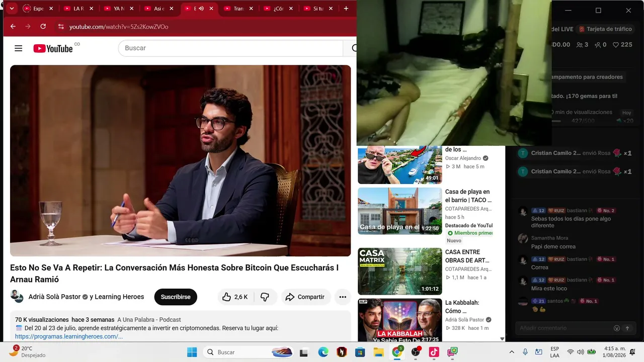The width and height of the screenshot is (644, 362).
Task: Open the weather widget showing 20°C
Action: coord(27,351)
